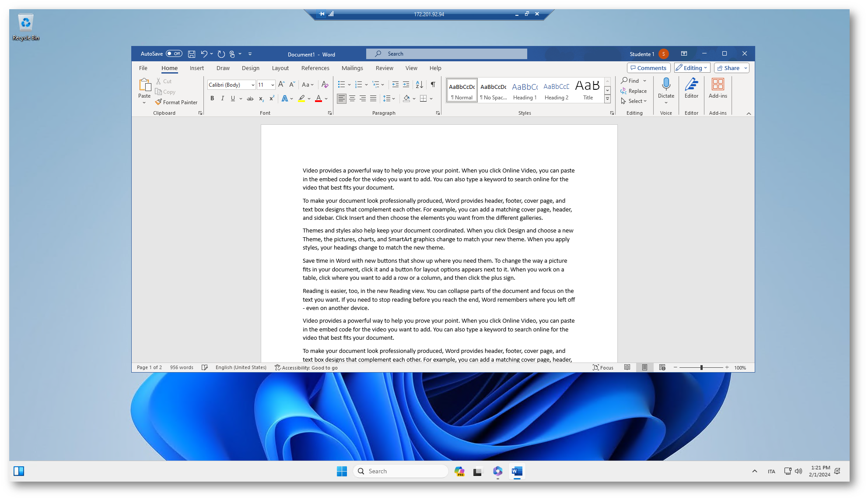Open the Select dropdown in Editing group
The width and height of the screenshot is (868, 500).
click(633, 101)
